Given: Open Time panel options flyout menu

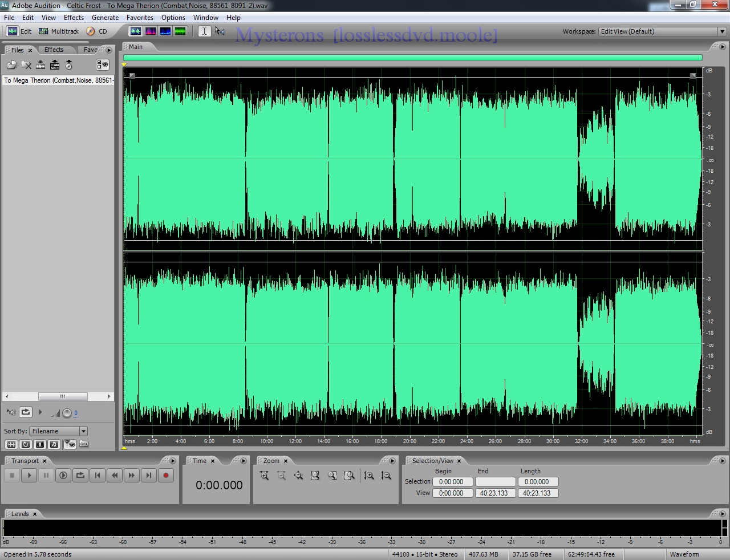Looking at the screenshot, I should [244, 461].
